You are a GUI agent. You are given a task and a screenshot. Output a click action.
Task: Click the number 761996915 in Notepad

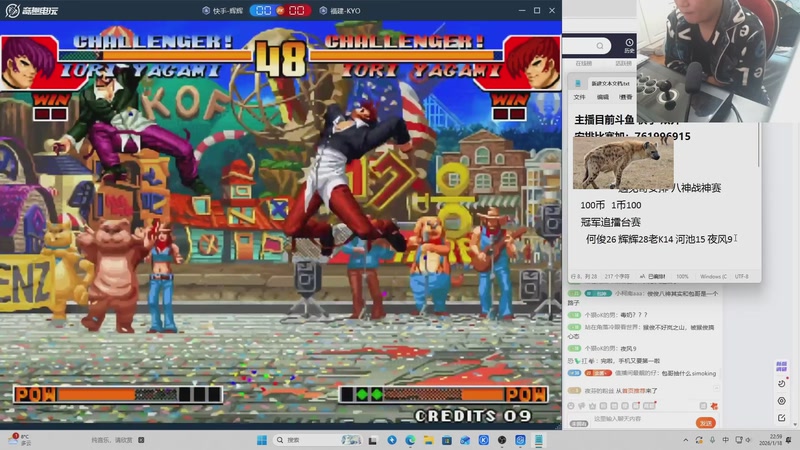coord(662,136)
